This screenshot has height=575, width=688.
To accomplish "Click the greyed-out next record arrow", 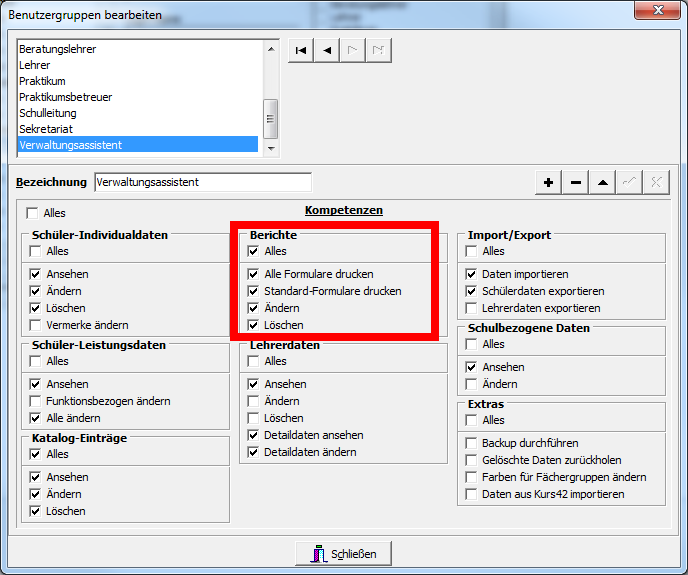I will pos(353,50).
